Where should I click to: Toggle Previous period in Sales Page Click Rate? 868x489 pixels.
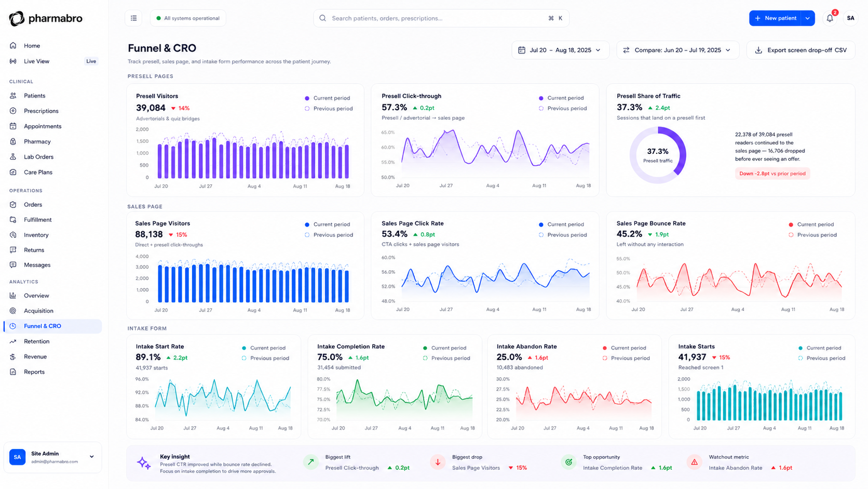pos(562,235)
